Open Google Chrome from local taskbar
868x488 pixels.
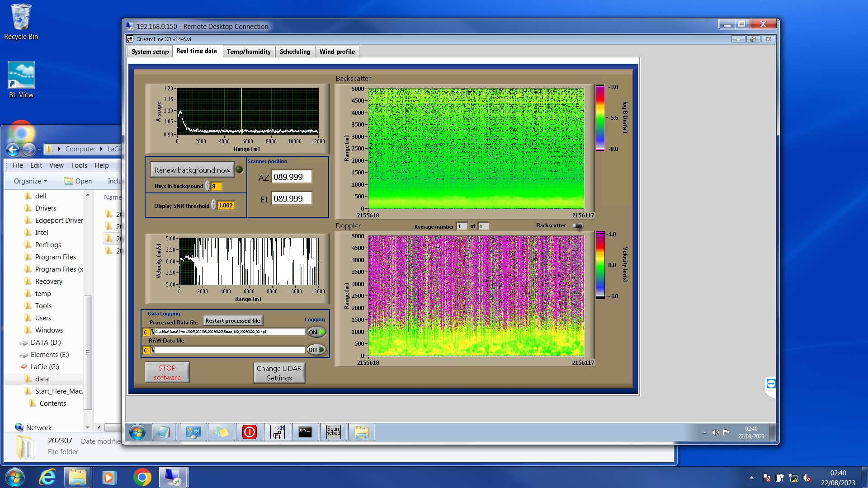click(142, 477)
